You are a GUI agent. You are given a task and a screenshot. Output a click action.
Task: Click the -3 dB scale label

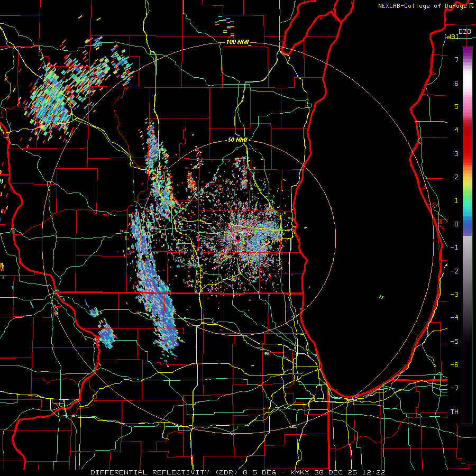[454, 295]
